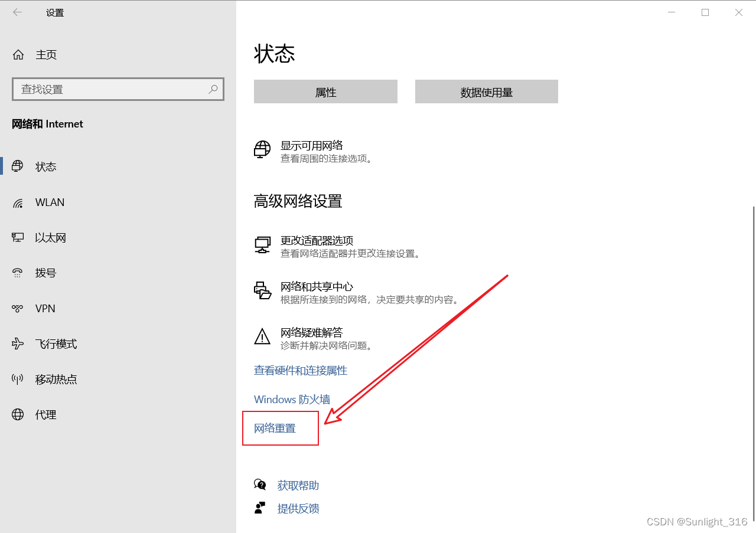This screenshot has width=756, height=533.
Task: Click the question mark icon beside 获取帮助
Action: 260,484
